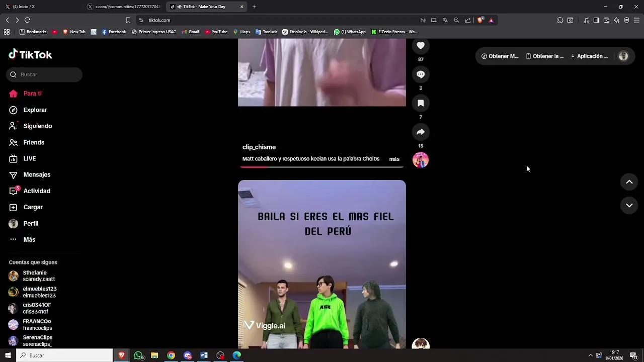Focus the TikTok Buscar search field

pyautogui.click(x=44, y=74)
